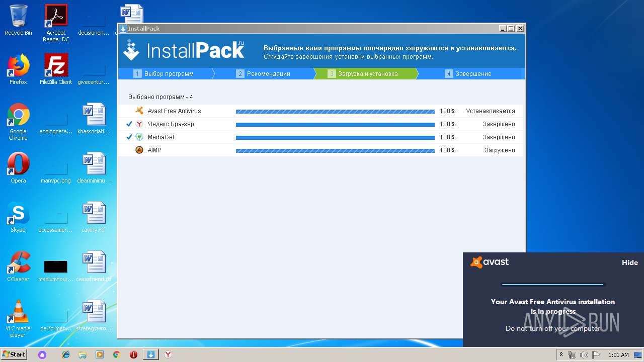Launch Acrobat Reader DC shortcut

[x=56, y=23]
